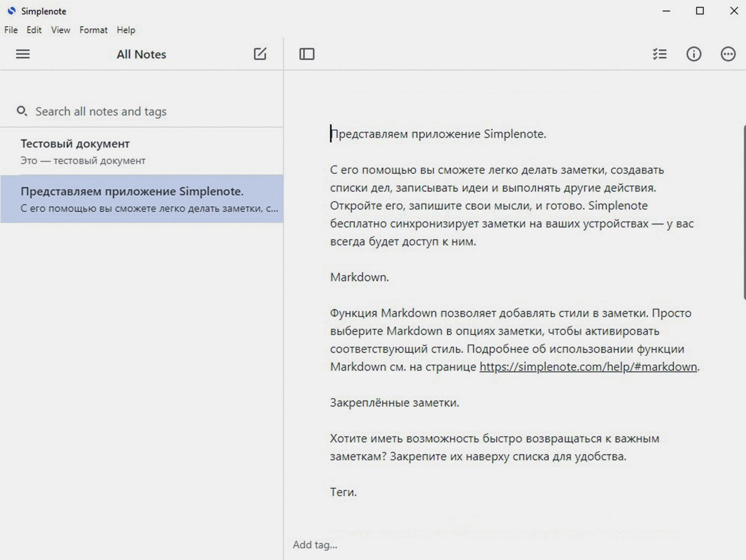The width and height of the screenshot is (746, 560).
Task: Open the simplenote.com/help/#markdown link
Action: (588, 367)
